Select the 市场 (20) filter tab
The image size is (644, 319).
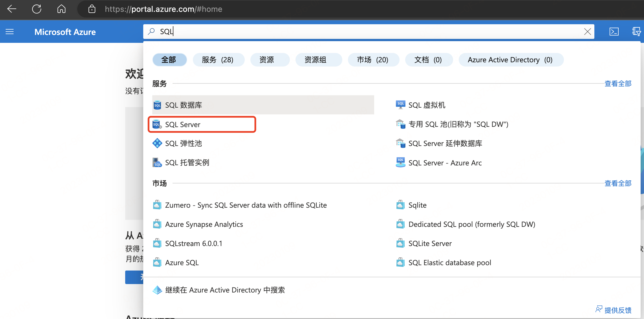click(374, 60)
